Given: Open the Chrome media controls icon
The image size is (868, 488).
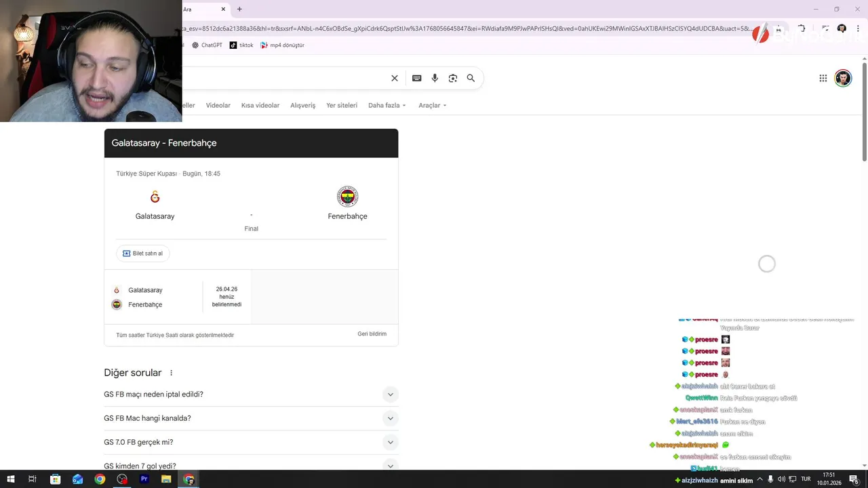Looking at the screenshot, I should point(825,28).
